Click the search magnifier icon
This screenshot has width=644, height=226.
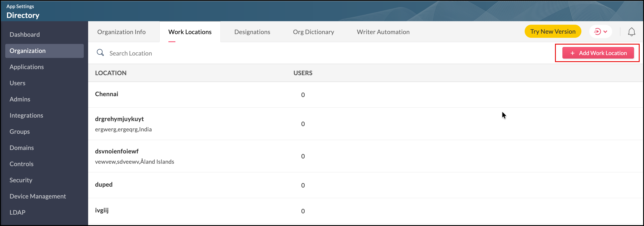[100, 53]
